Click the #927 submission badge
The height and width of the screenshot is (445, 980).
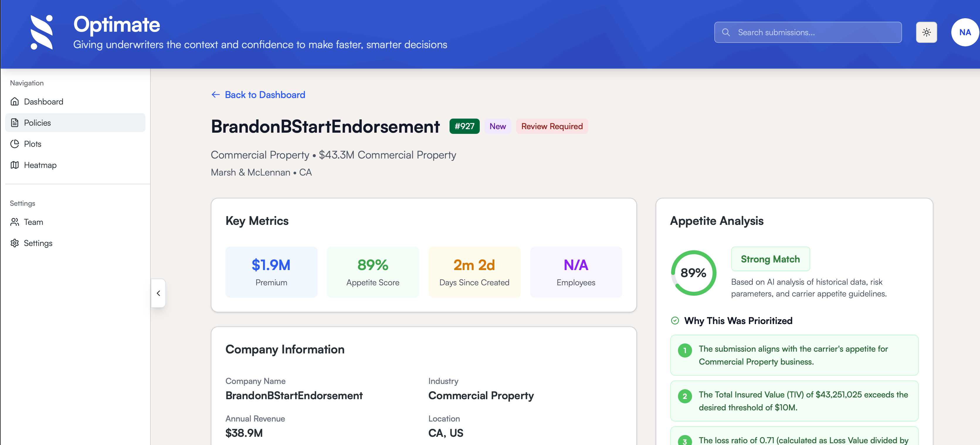pyautogui.click(x=464, y=127)
